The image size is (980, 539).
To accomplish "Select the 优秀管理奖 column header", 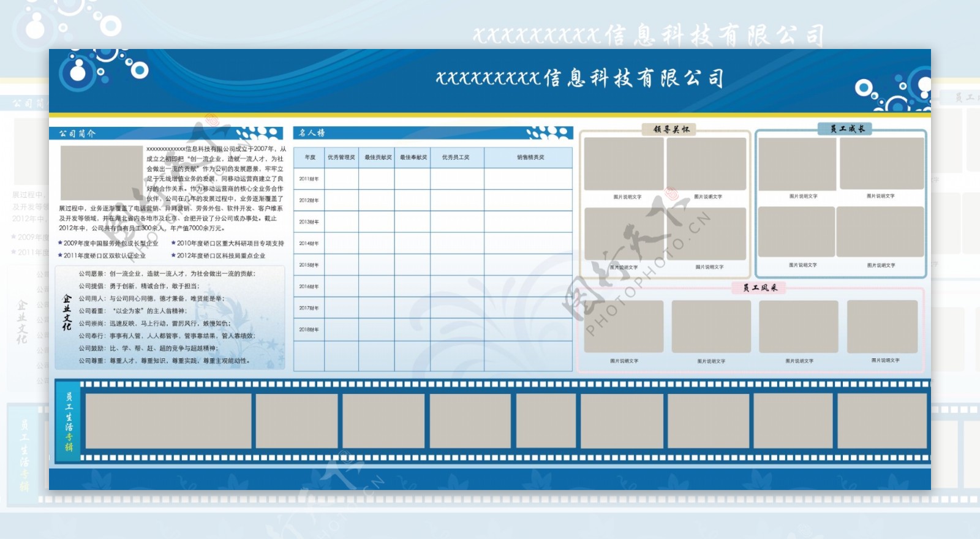I will point(341,157).
